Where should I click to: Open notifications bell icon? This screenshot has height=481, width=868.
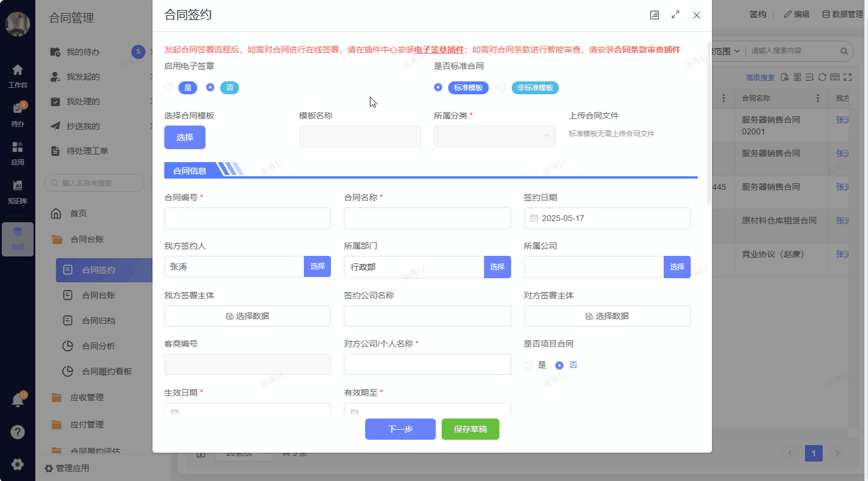tap(18, 400)
